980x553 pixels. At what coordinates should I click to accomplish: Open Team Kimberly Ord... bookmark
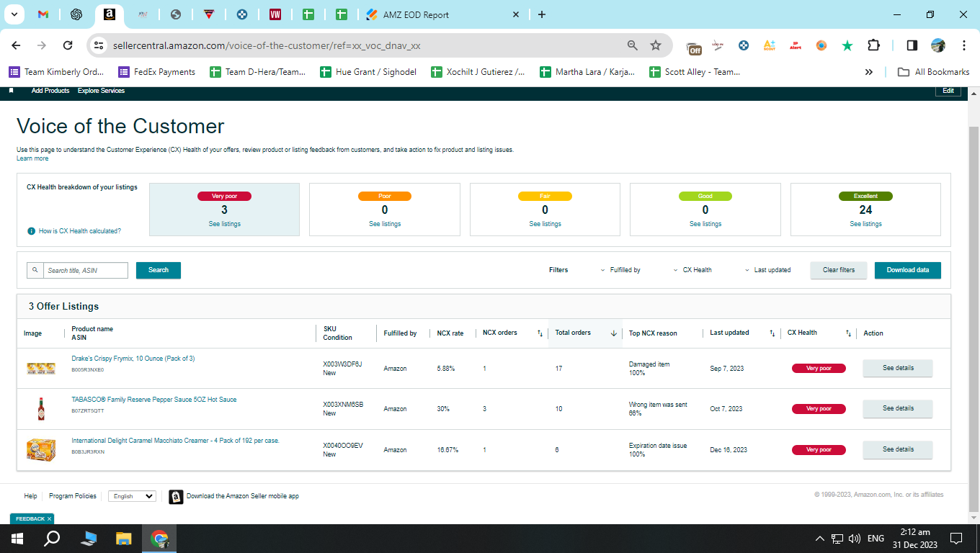pos(57,72)
